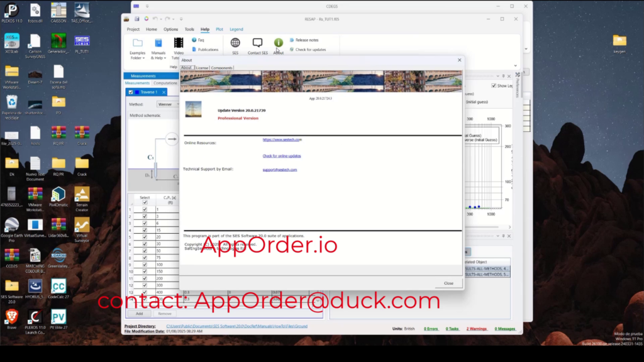Open Manuals & Help in the ribbon
Viewport: 644px width, 362px height.
[158, 49]
